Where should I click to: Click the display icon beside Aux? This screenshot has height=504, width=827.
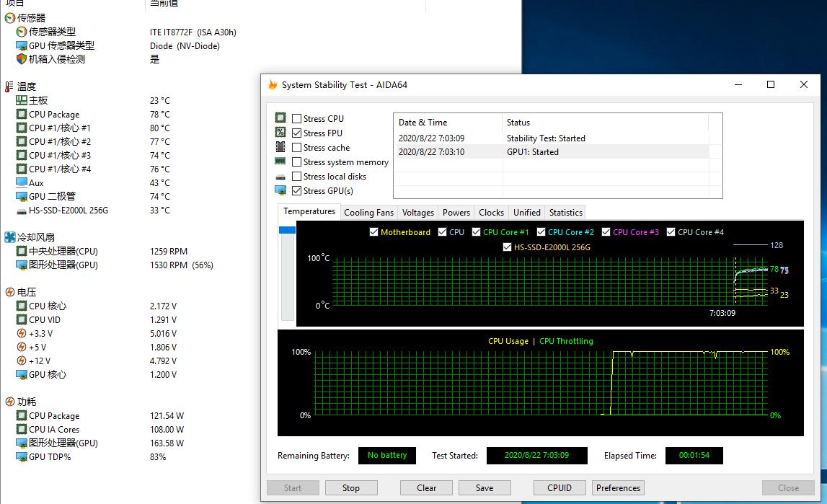(21, 182)
